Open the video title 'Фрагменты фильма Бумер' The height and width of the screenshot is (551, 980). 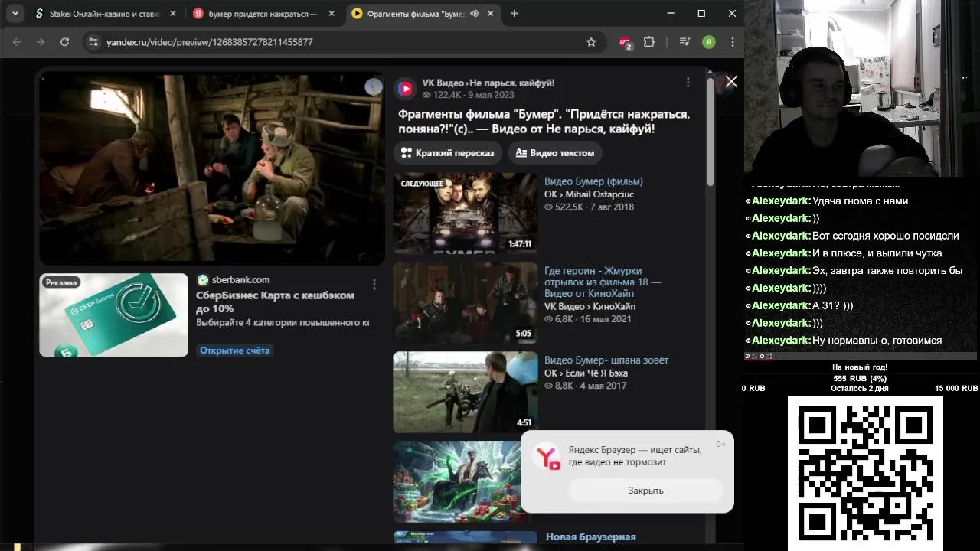(x=544, y=122)
